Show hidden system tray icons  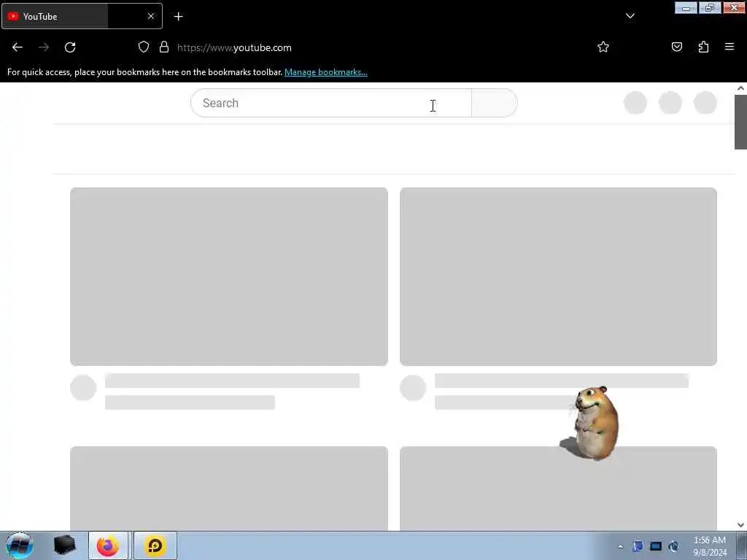click(x=620, y=547)
